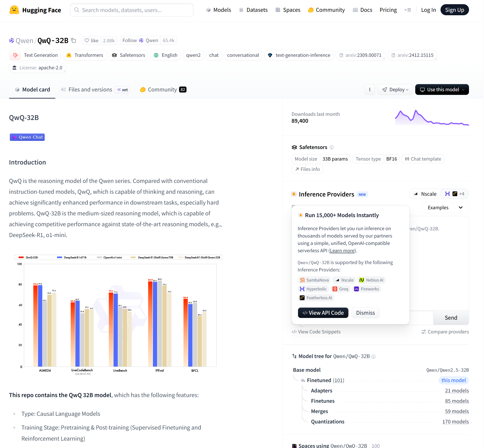Click the Hugging Face logo icon
Viewport: 484px width, 448px height.
pos(14,10)
